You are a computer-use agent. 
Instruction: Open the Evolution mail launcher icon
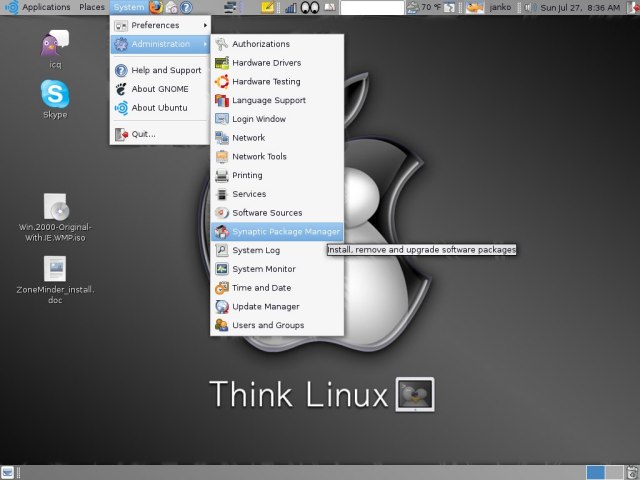click(x=171, y=7)
